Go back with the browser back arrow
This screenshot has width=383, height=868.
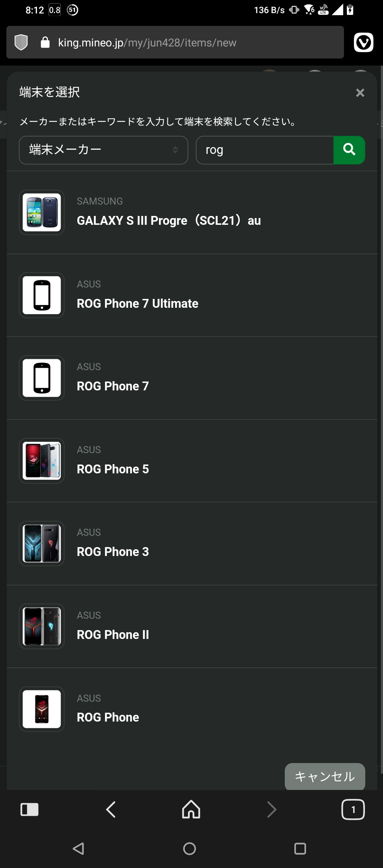(x=111, y=809)
